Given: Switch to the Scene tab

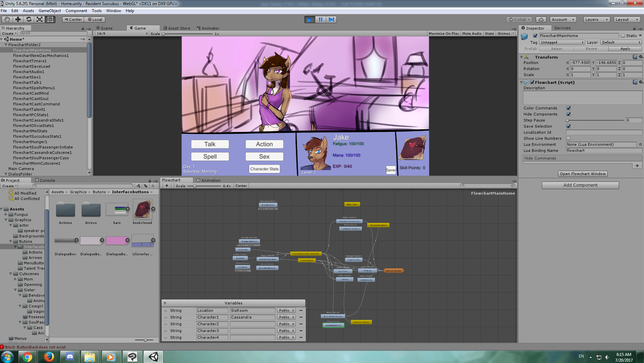Looking at the screenshot, I should coord(104,28).
